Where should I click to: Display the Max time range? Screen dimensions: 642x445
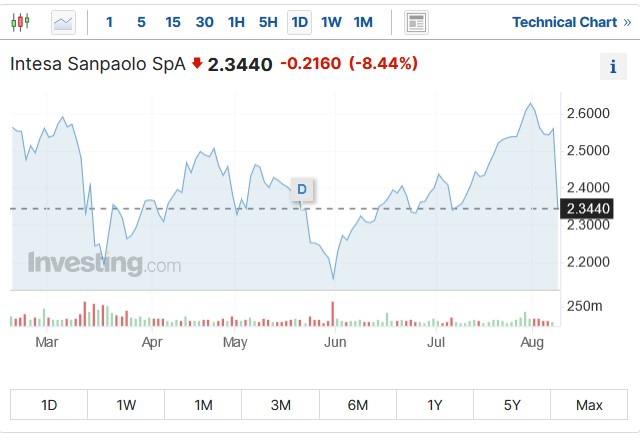pos(589,405)
